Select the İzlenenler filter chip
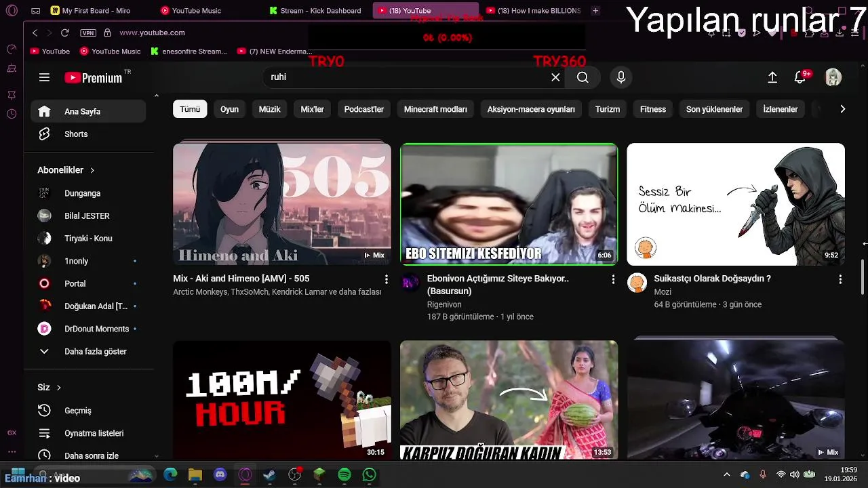 [x=781, y=109]
